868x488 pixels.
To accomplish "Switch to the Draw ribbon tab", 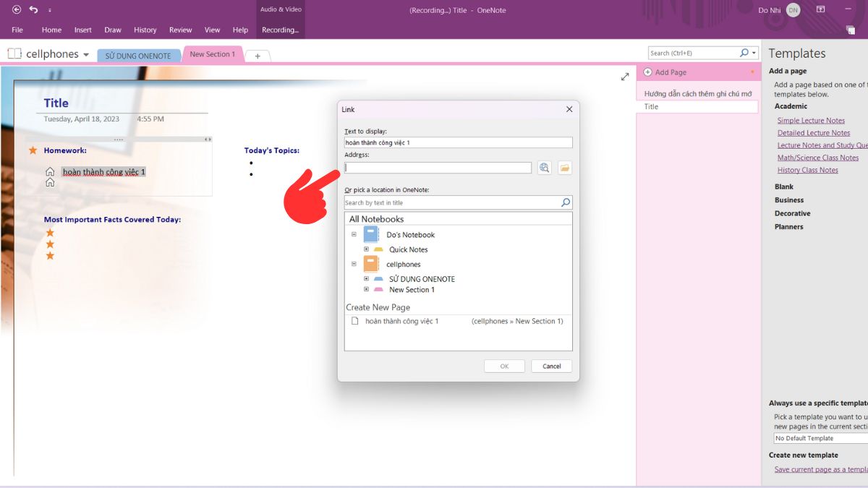I will [113, 30].
